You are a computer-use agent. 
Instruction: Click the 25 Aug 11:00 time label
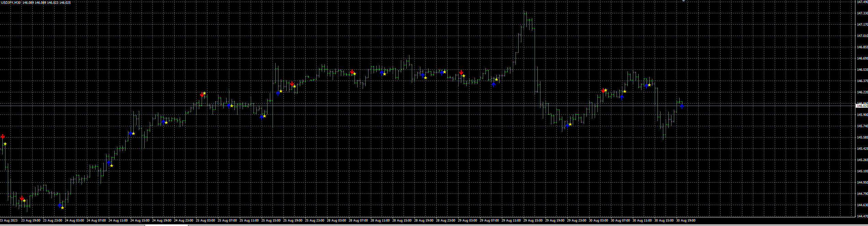pyautogui.click(x=249, y=221)
